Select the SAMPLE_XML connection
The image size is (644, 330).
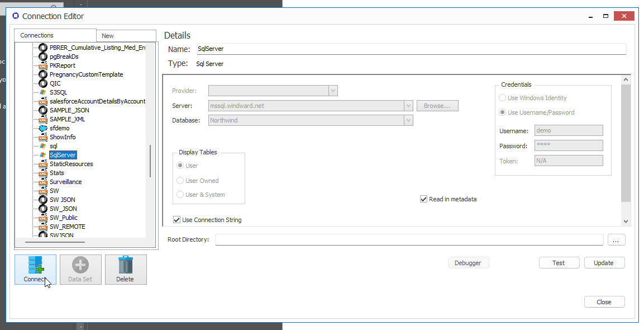(68, 119)
